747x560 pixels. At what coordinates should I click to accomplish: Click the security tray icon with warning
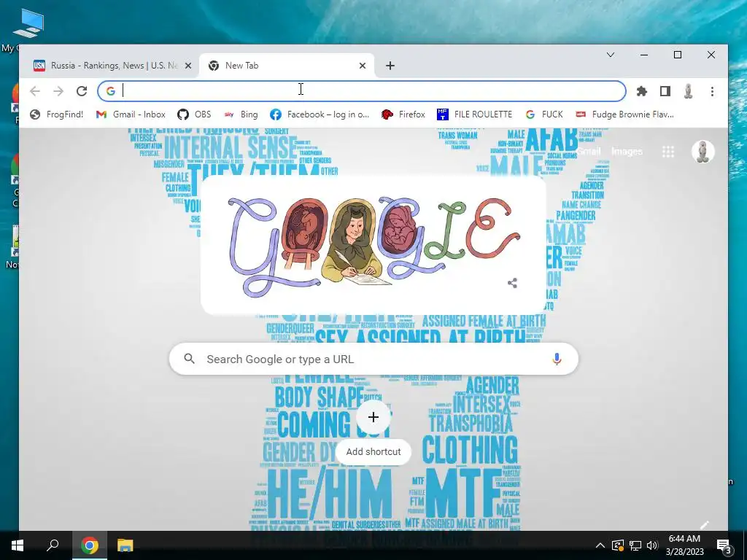pyautogui.click(x=617, y=545)
